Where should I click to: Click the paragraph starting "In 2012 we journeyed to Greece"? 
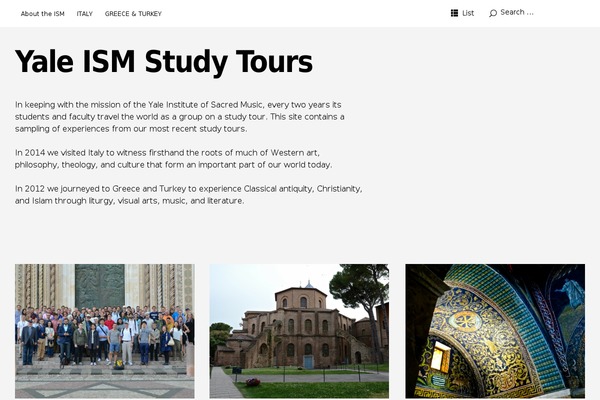[189, 194]
